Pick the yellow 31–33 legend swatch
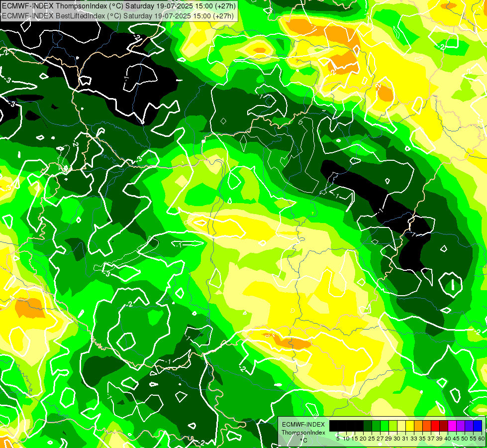The width and height of the screenshot is (487, 448). click(x=410, y=426)
